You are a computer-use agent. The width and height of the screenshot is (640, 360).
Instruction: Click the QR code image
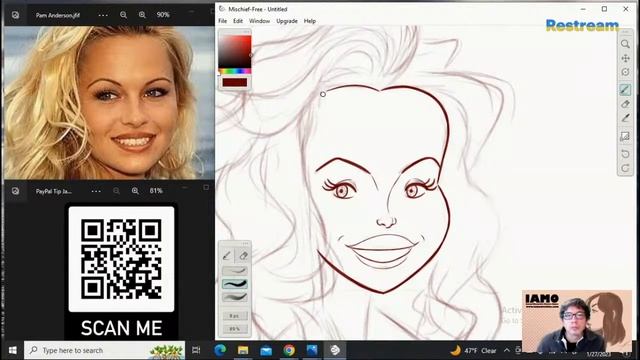click(x=121, y=259)
